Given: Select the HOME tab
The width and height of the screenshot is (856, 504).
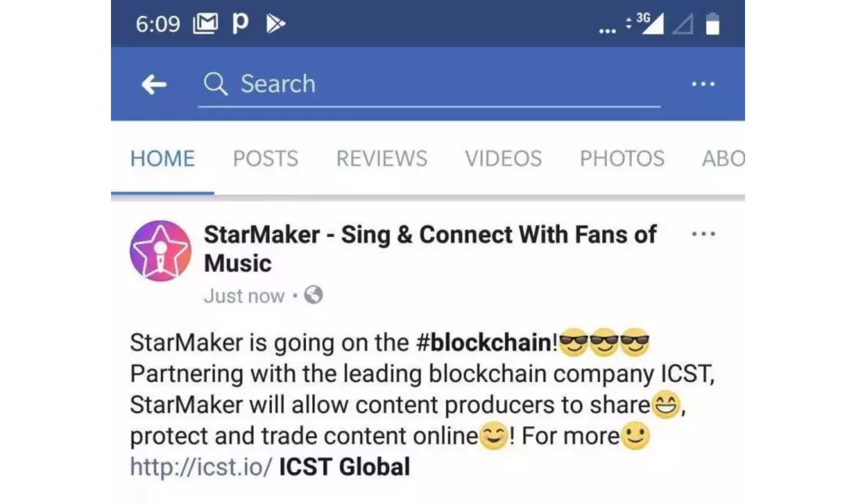Looking at the screenshot, I should pyautogui.click(x=162, y=158).
